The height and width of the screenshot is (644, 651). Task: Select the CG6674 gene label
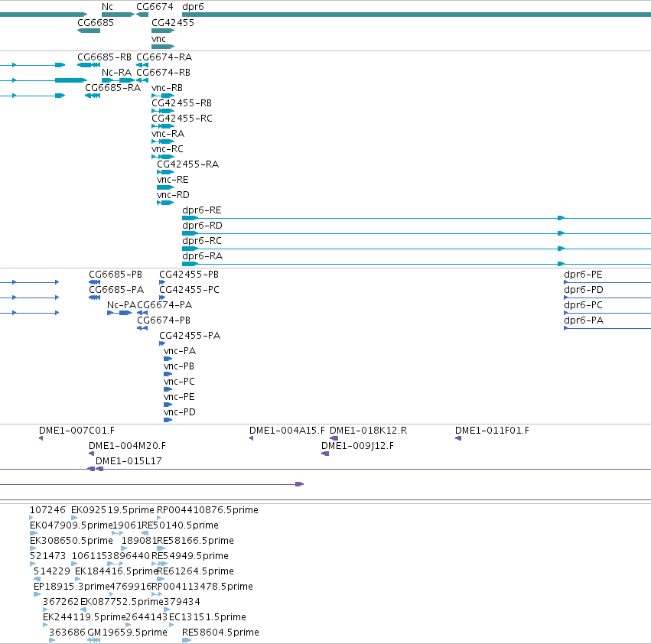[155, 7]
